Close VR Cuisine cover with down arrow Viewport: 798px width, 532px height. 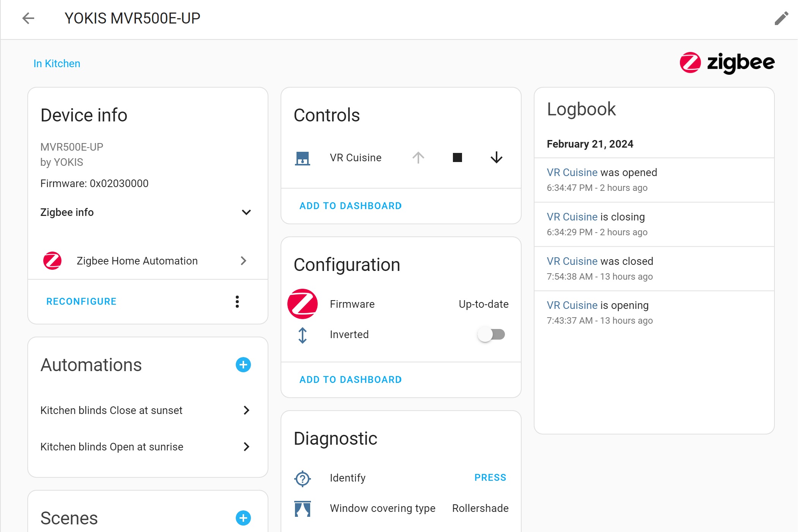point(497,157)
